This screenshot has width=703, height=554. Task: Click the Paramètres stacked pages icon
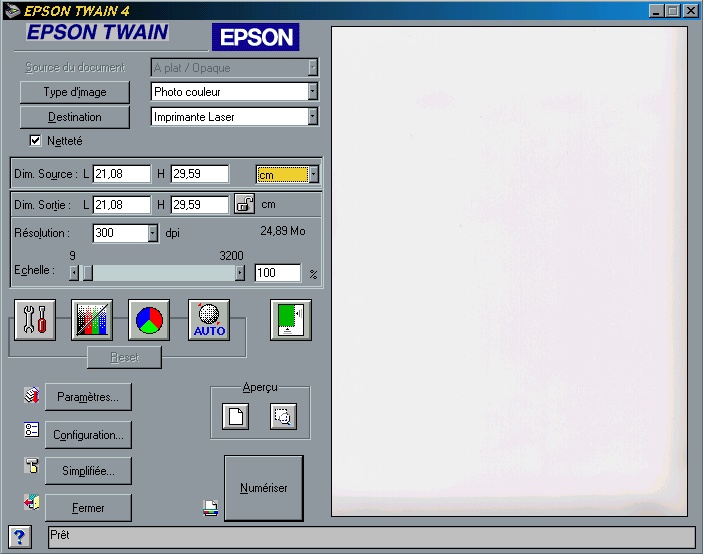tap(32, 395)
